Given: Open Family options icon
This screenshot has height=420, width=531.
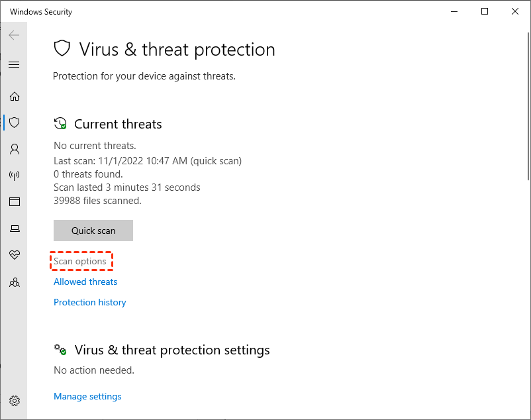Looking at the screenshot, I should (x=14, y=282).
